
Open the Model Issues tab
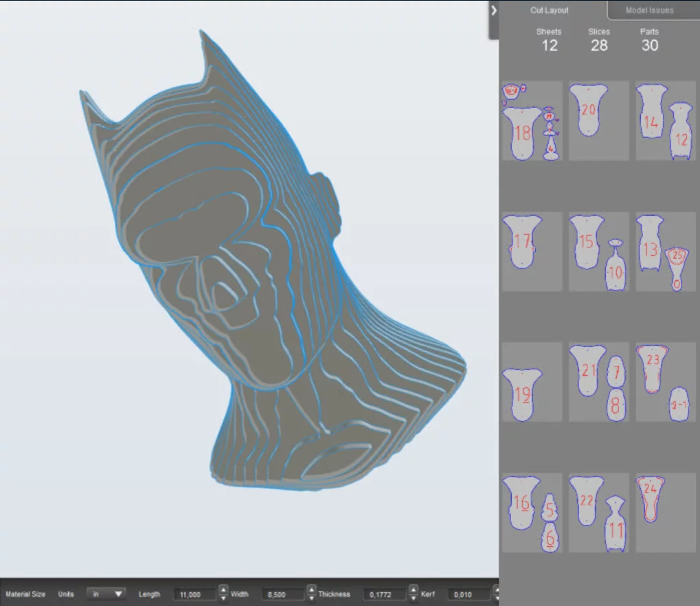click(x=650, y=10)
